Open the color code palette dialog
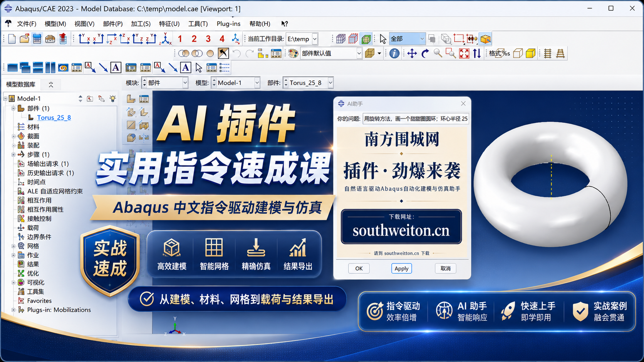Viewport: 644px width, 362px height. pos(293,53)
